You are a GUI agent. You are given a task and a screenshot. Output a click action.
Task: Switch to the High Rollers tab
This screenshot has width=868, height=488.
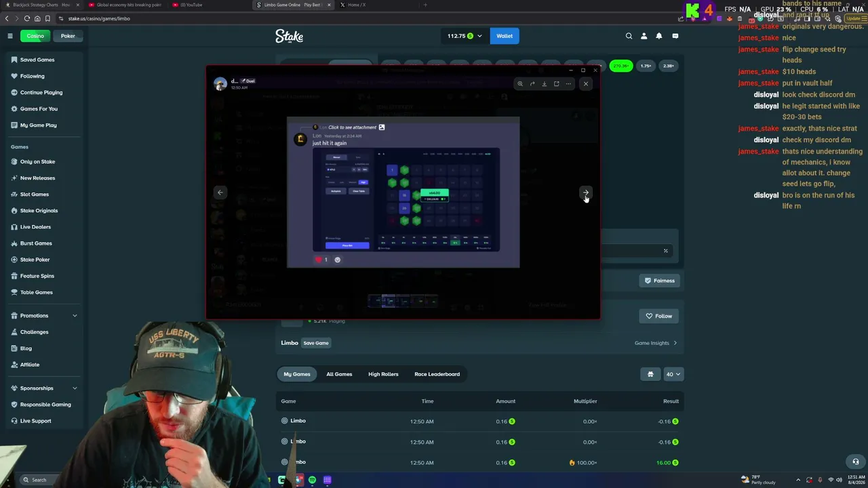click(x=383, y=374)
